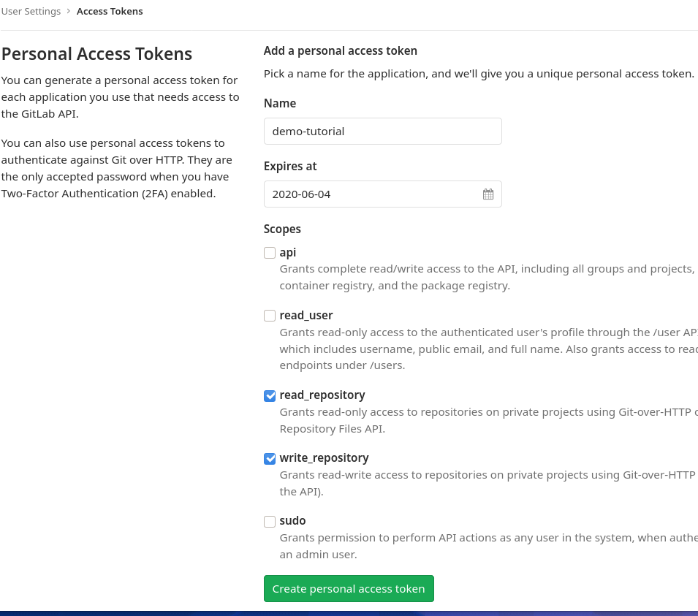Tick the read_user scope checkbox
This screenshot has height=616, width=698.
pyautogui.click(x=270, y=316)
